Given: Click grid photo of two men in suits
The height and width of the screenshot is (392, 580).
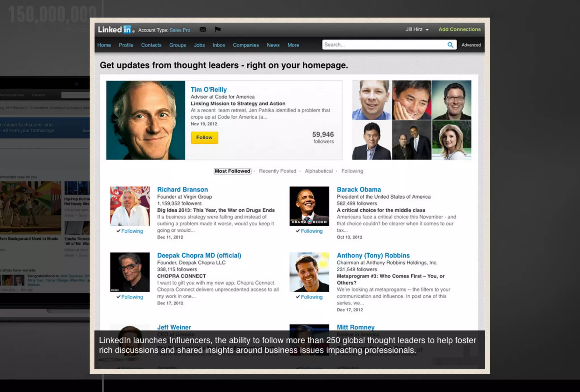Looking at the screenshot, I should [x=411, y=140].
